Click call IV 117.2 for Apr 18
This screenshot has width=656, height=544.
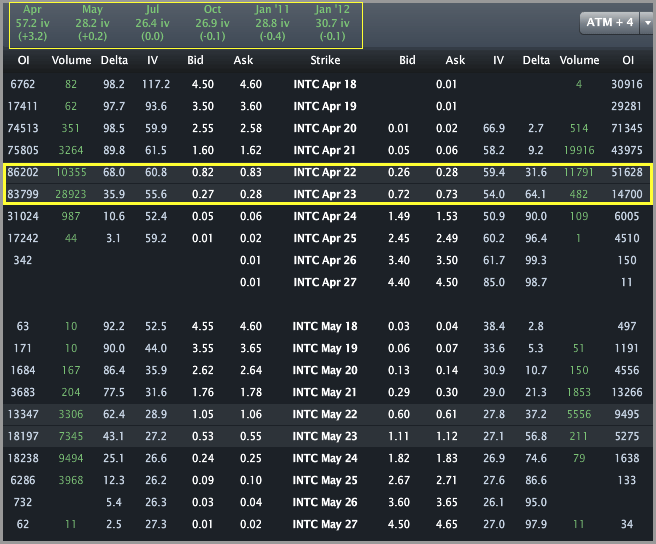coord(156,85)
